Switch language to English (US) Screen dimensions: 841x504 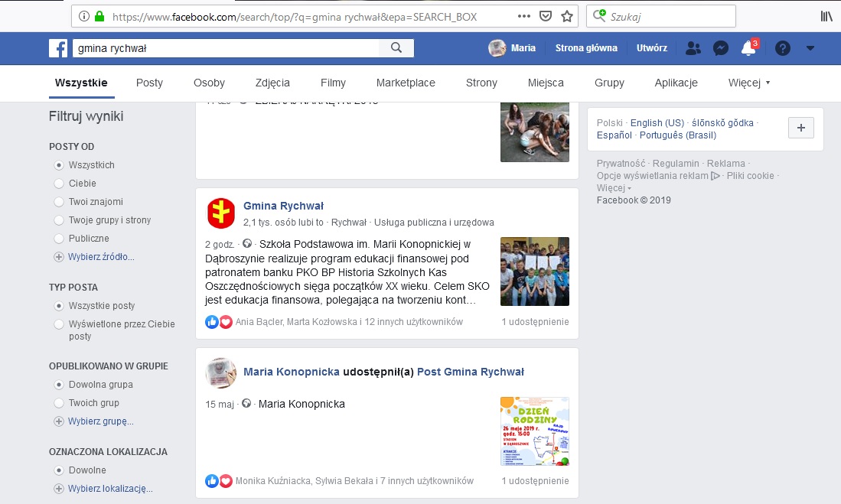(657, 123)
